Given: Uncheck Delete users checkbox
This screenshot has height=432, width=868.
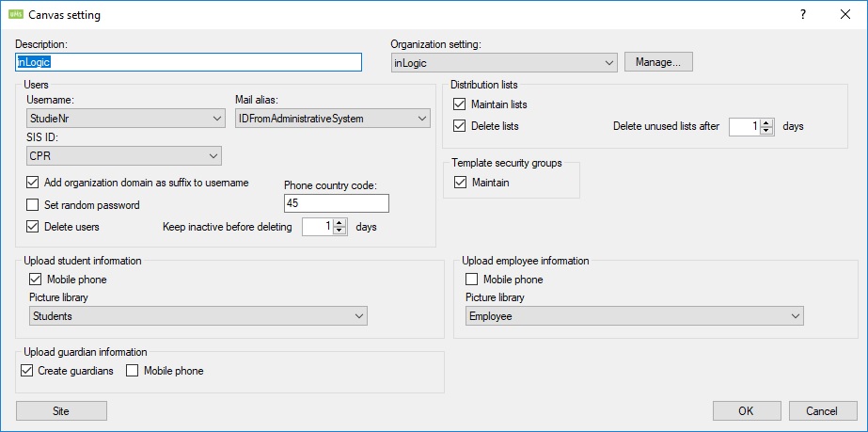Looking at the screenshot, I should [x=34, y=226].
